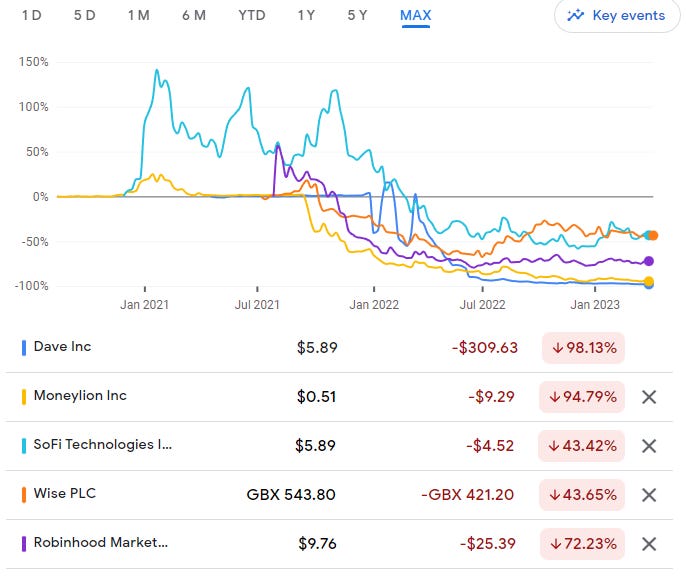This screenshot has height=578, width=686.
Task: Click the Jan 2022 axis label
Action: [374, 305]
